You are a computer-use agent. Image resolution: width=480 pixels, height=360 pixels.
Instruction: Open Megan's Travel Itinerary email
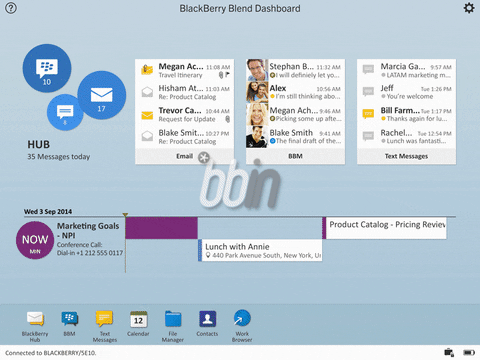[184, 70]
